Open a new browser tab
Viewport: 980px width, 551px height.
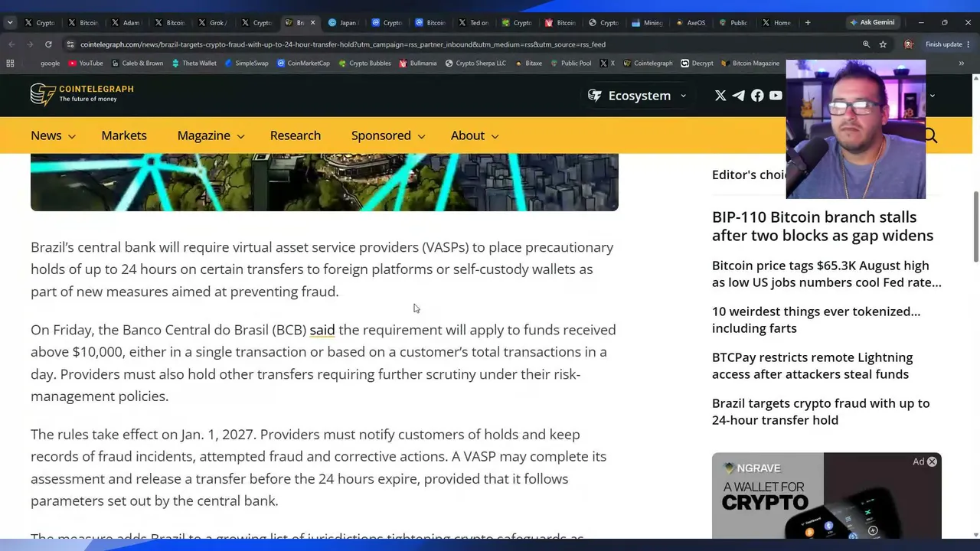(808, 23)
